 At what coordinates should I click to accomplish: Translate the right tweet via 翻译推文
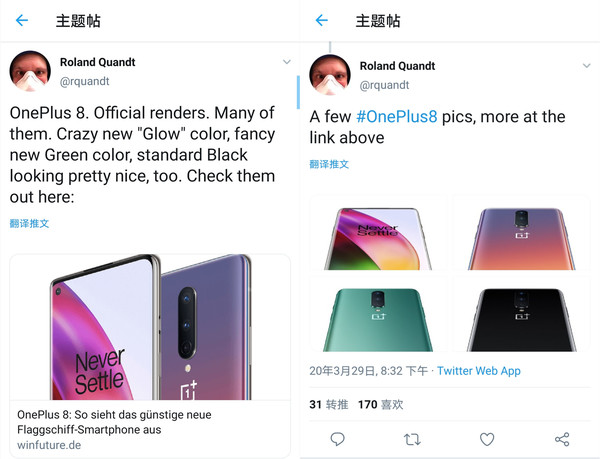pos(329,164)
